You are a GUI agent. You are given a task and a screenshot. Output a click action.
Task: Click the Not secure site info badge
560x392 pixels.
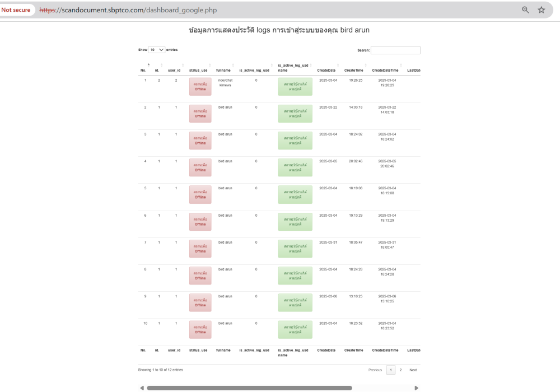pyautogui.click(x=16, y=10)
